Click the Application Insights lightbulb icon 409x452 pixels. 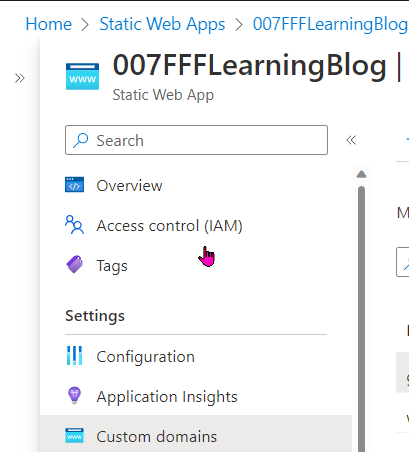[x=74, y=396]
